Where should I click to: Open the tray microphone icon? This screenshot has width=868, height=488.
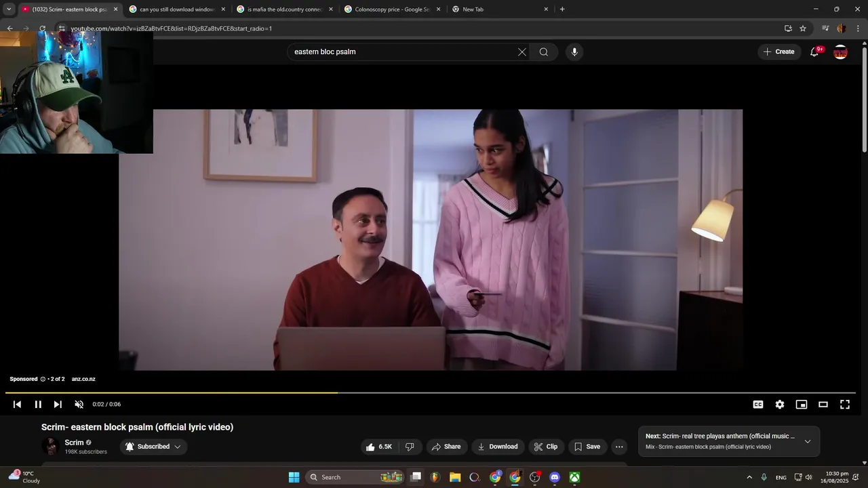pyautogui.click(x=764, y=477)
